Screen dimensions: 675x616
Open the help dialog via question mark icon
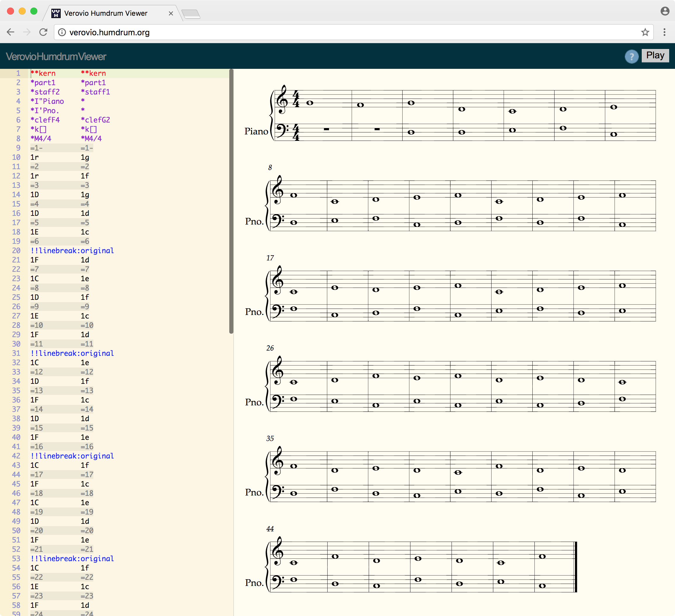pyautogui.click(x=632, y=56)
